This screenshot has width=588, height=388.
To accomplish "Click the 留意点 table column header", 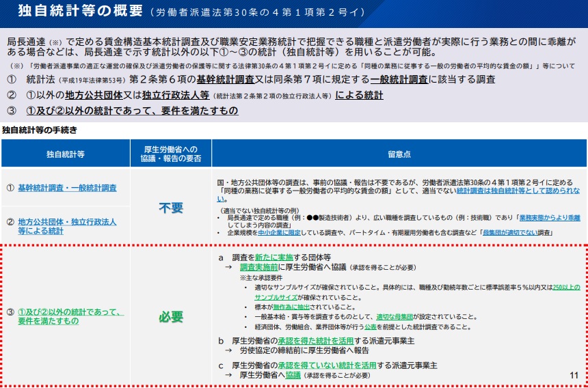I will point(399,154).
